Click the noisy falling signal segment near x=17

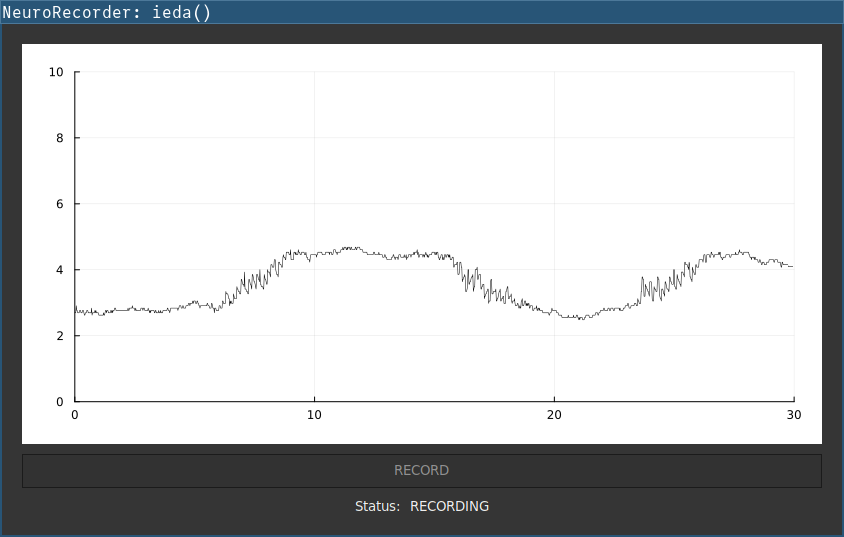(x=482, y=284)
